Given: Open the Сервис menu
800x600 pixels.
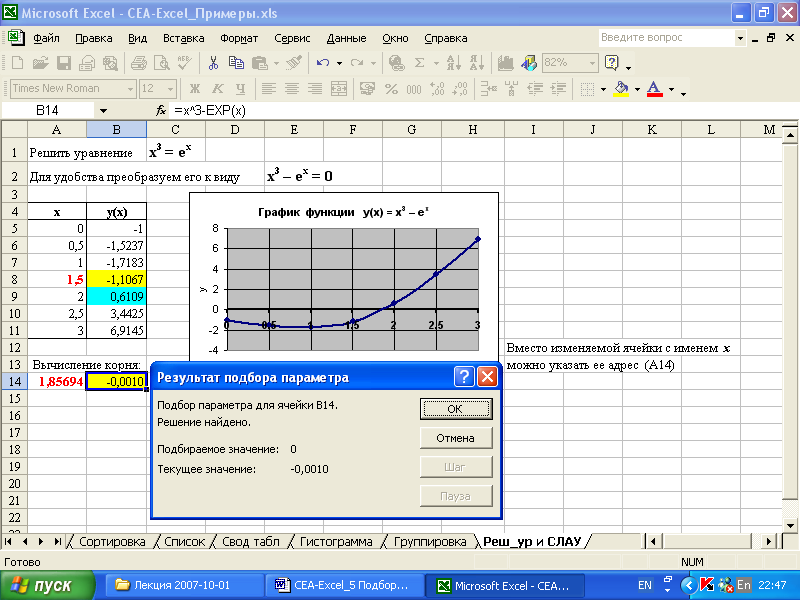Looking at the screenshot, I should [292, 38].
